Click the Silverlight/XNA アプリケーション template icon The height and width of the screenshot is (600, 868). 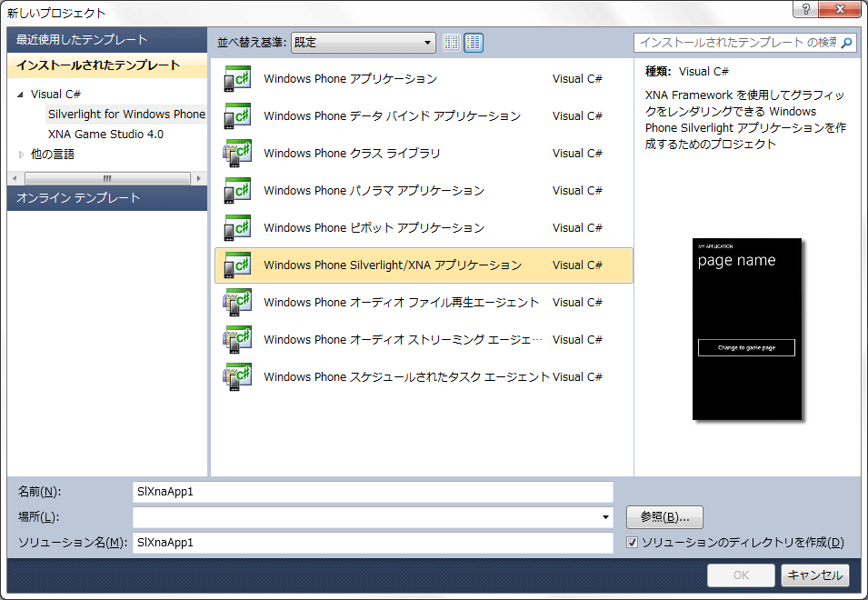coord(237,265)
